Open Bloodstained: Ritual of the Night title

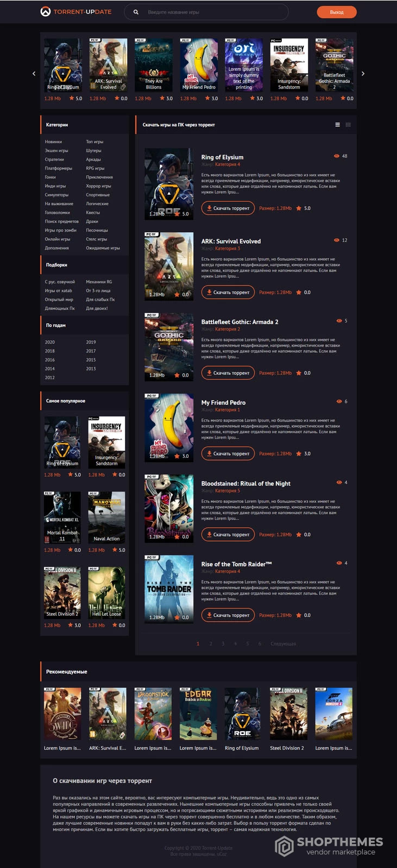245,483
